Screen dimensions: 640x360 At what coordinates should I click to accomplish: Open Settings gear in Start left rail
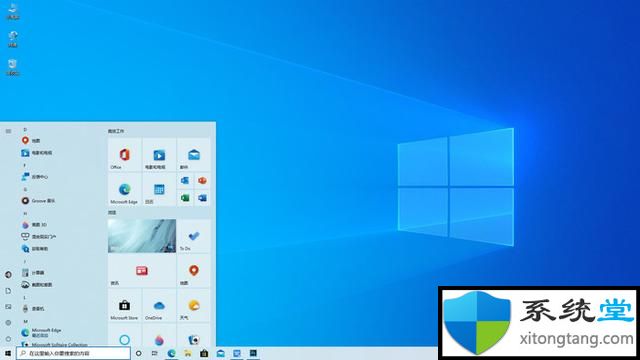click(8, 323)
